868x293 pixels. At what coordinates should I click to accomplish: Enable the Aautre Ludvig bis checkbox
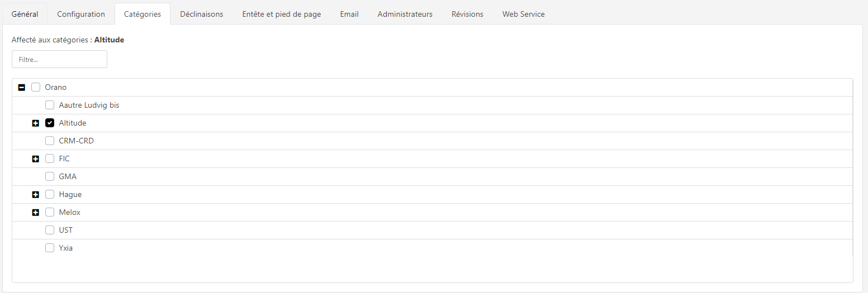click(x=50, y=105)
